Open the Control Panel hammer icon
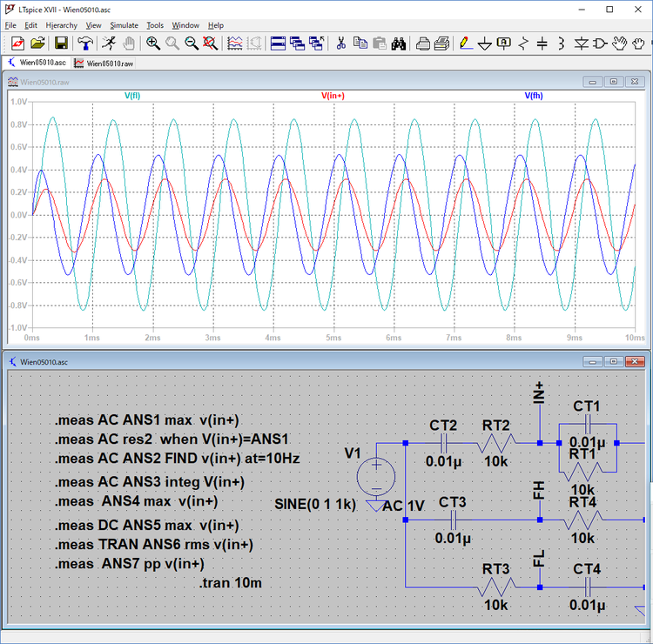 (x=85, y=43)
